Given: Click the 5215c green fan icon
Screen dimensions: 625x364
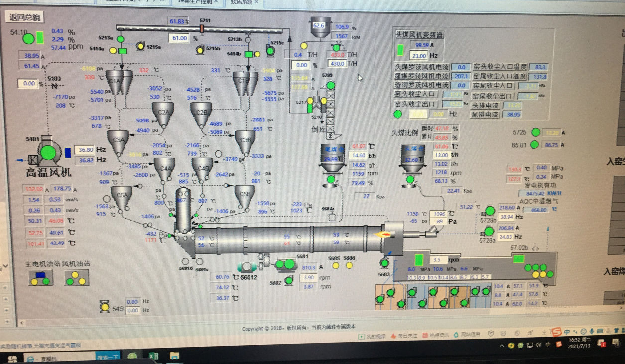Looking at the screenshot, I should [x=270, y=50].
